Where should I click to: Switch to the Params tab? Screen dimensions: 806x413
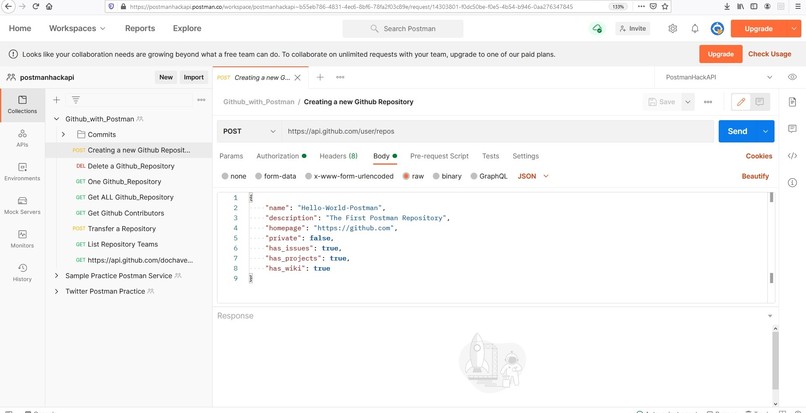(x=231, y=156)
